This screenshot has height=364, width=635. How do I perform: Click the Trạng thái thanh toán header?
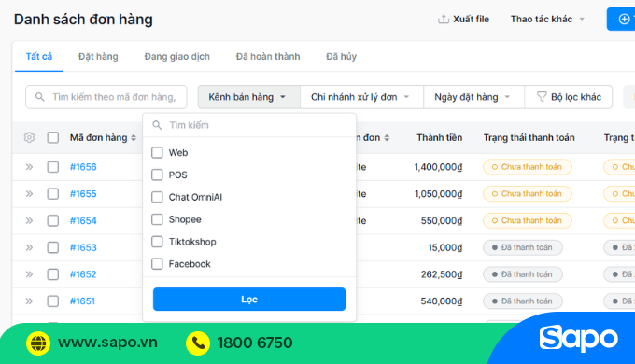click(x=529, y=137)
